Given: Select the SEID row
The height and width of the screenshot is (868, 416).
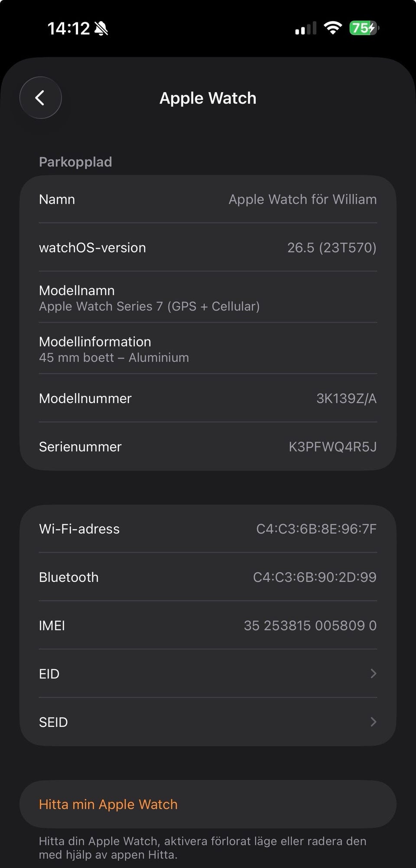Looking at the screenshot, I should pos(208,722).
